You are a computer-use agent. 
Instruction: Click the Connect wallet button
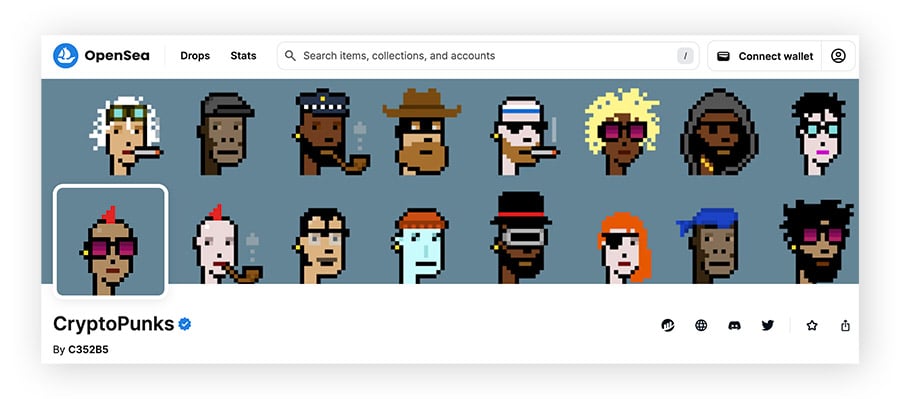[765, 56]
